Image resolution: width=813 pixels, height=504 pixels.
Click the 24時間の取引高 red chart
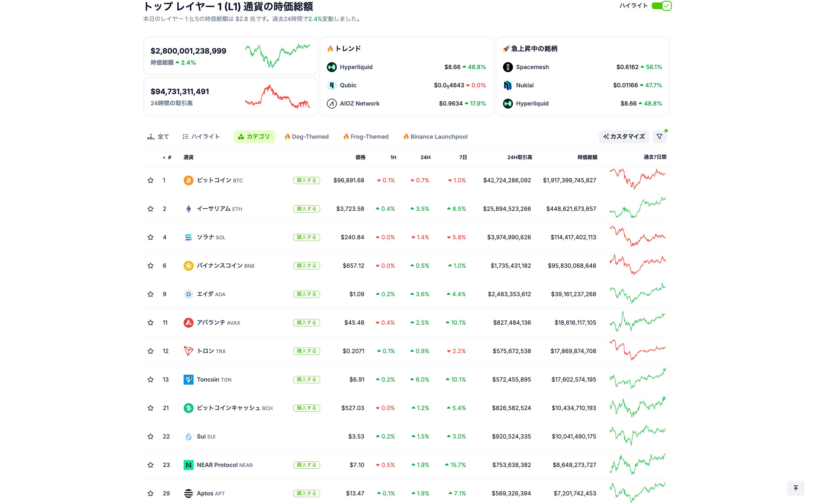coord(278,97)
